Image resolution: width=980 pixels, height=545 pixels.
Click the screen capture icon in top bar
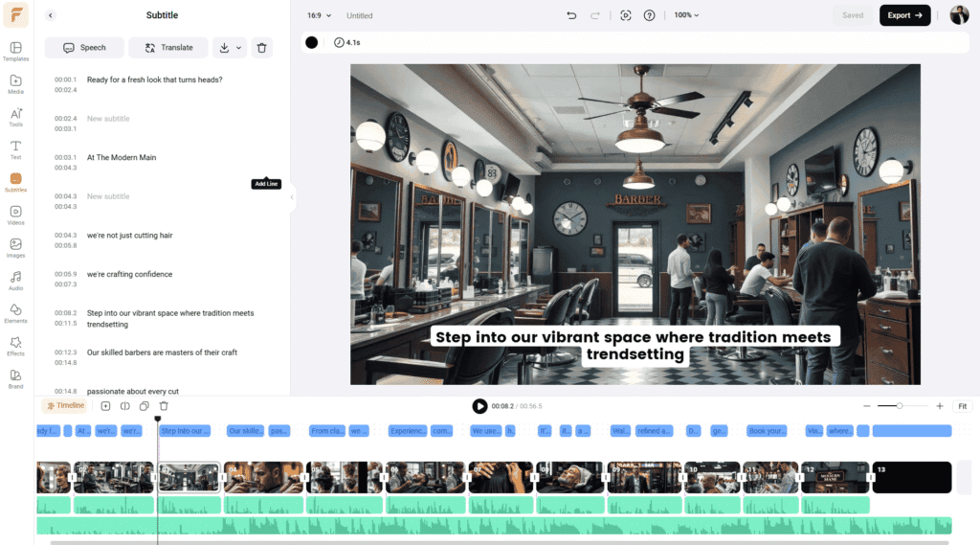(626, 15)
